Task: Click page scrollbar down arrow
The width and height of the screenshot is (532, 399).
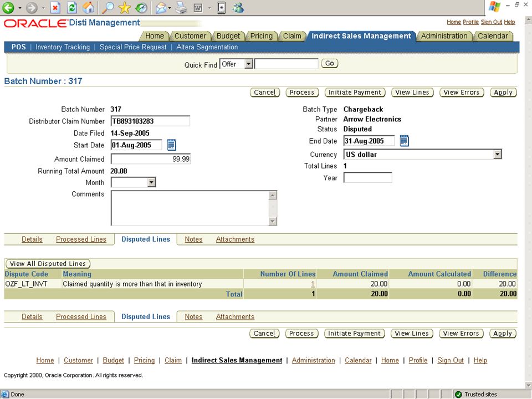Action: [528, 385]
